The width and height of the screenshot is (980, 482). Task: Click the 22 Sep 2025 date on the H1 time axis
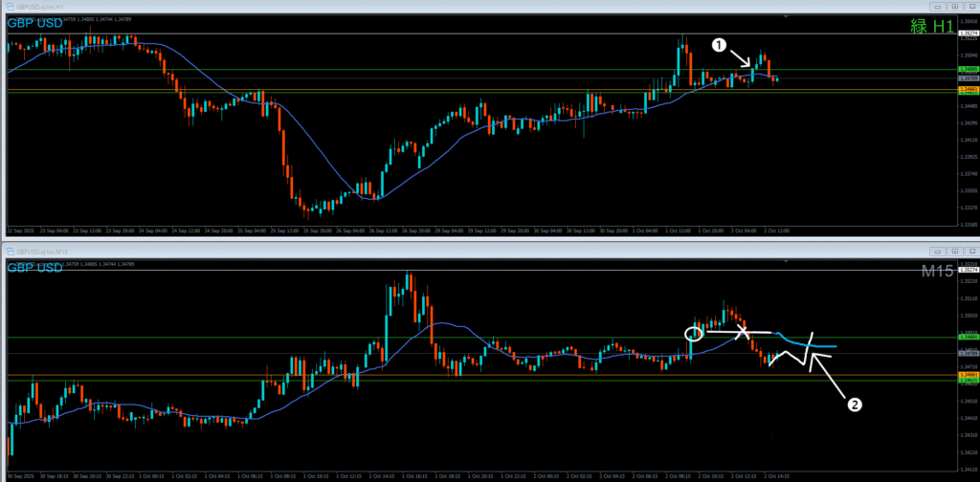(19, 230)
